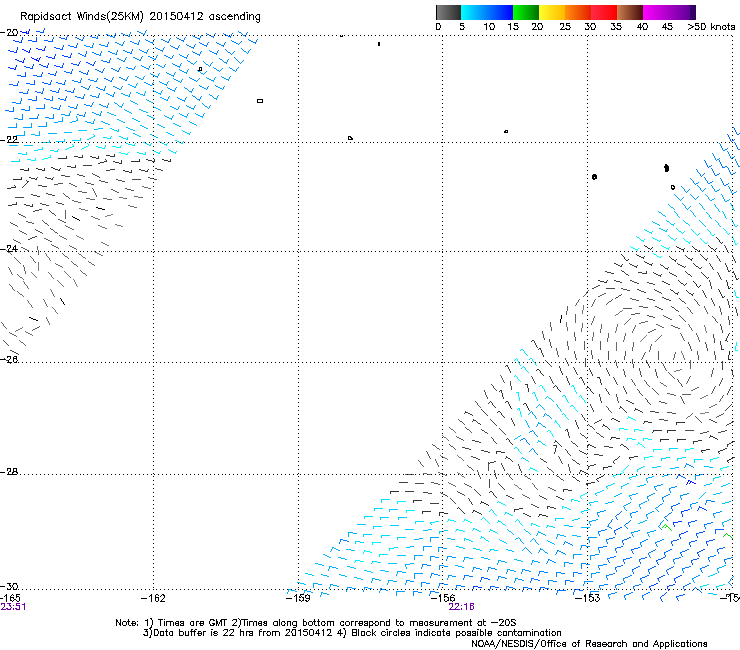Click the green 15-20 knots color band

coord(526,12)
